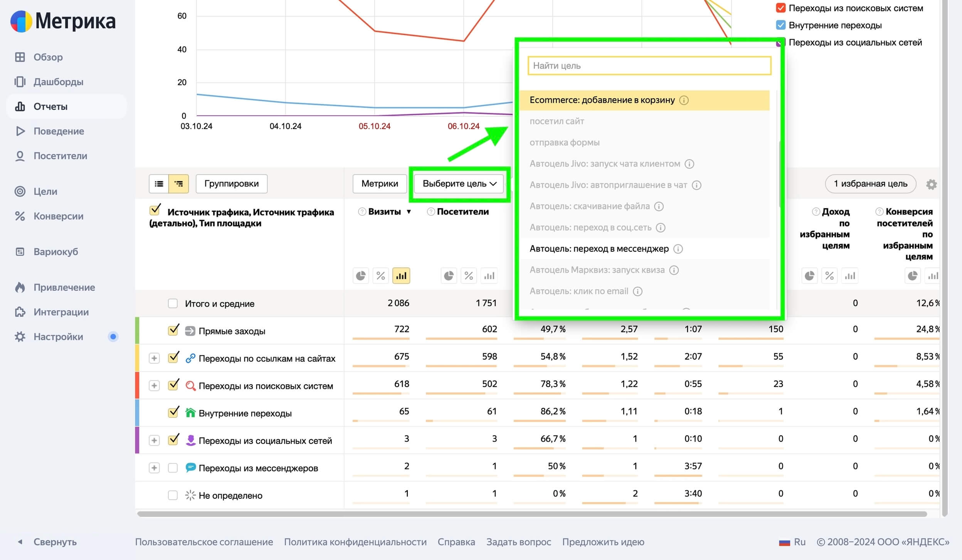The height and width of the screenshot is (560, 962).
Task: Open the Цели section
Action: [x=45, y=191]
